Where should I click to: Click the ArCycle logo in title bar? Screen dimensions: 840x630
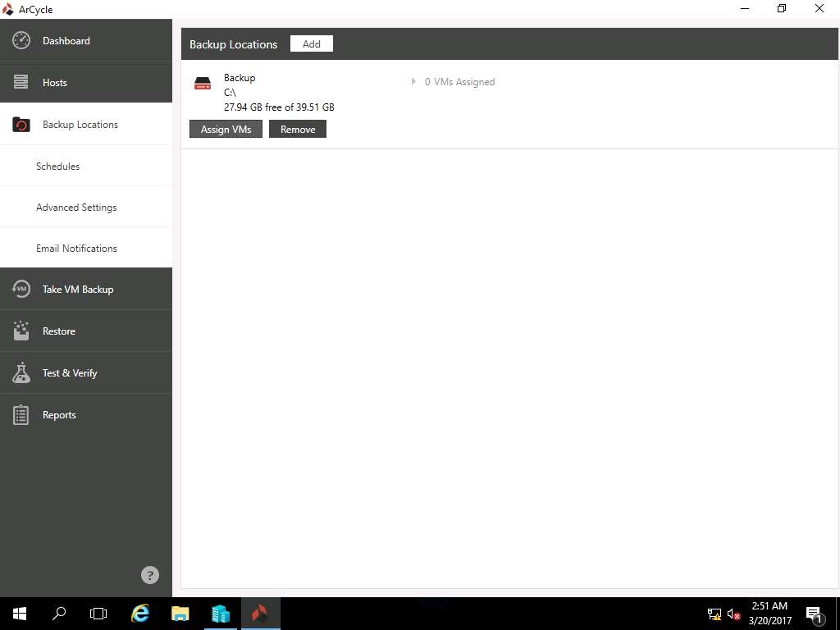point(7,9)
